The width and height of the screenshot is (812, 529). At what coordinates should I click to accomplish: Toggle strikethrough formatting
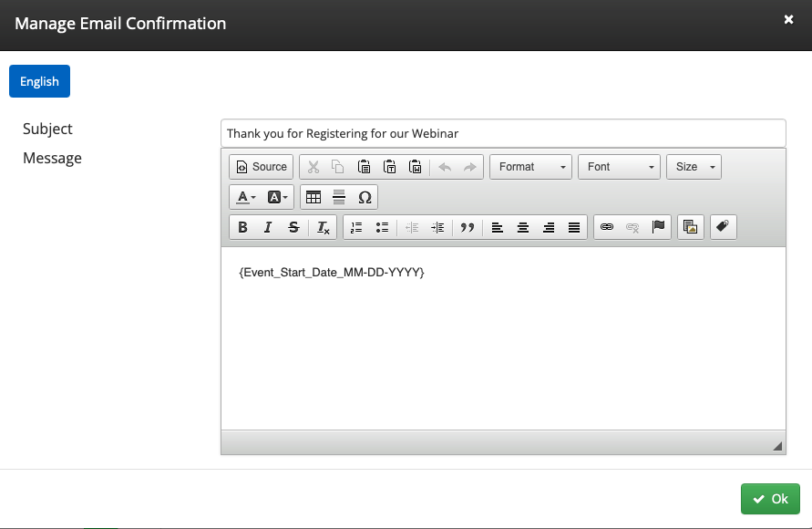click(293, 228)
